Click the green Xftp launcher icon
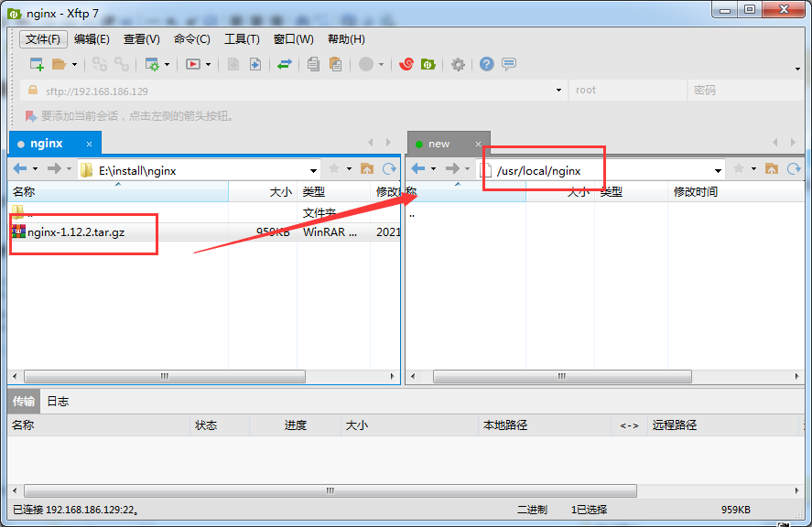Screen dimensions: 812x527 (428, 64)
